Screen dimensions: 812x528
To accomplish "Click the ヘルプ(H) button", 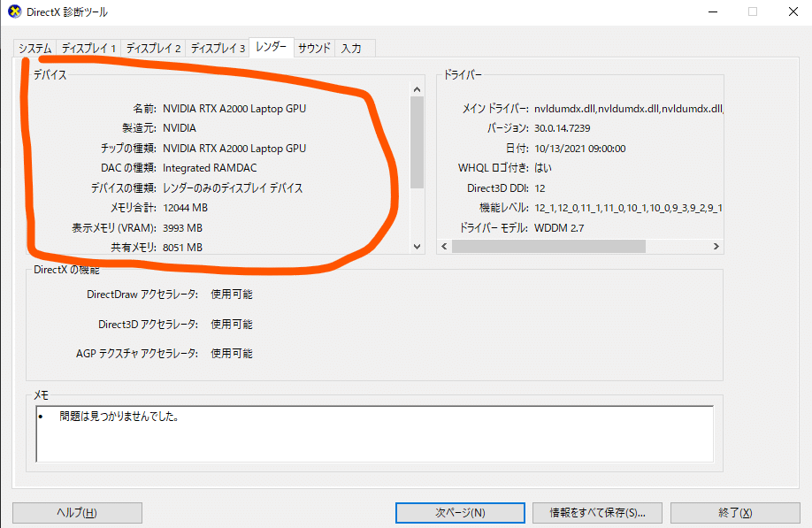I will (76, 513).
